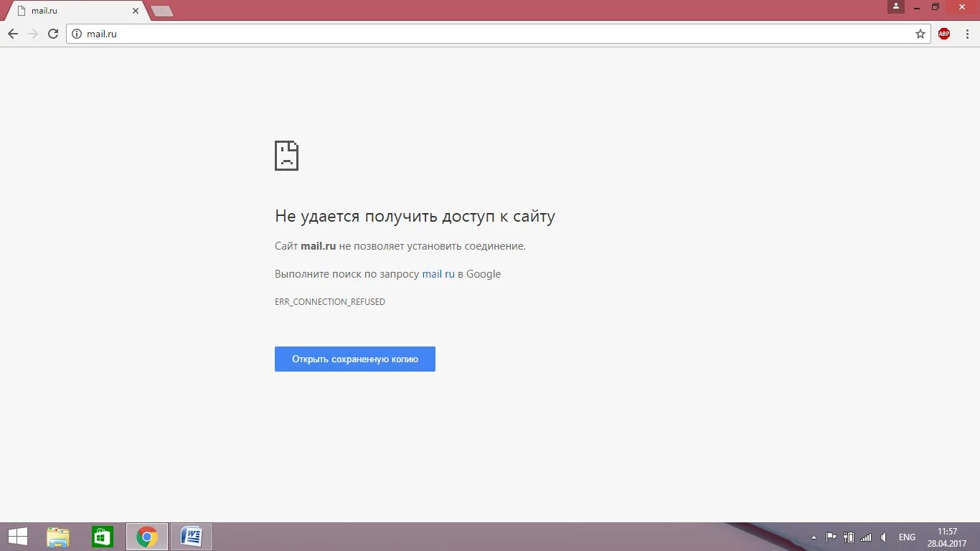Bookmark this page with the star icon
This screenshot has width=980, height=551.
point(920,34)
